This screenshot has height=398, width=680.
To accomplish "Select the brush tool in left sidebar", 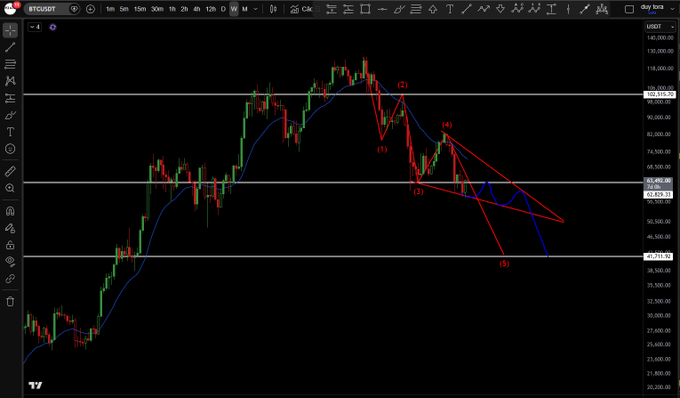I will (10, 115).
